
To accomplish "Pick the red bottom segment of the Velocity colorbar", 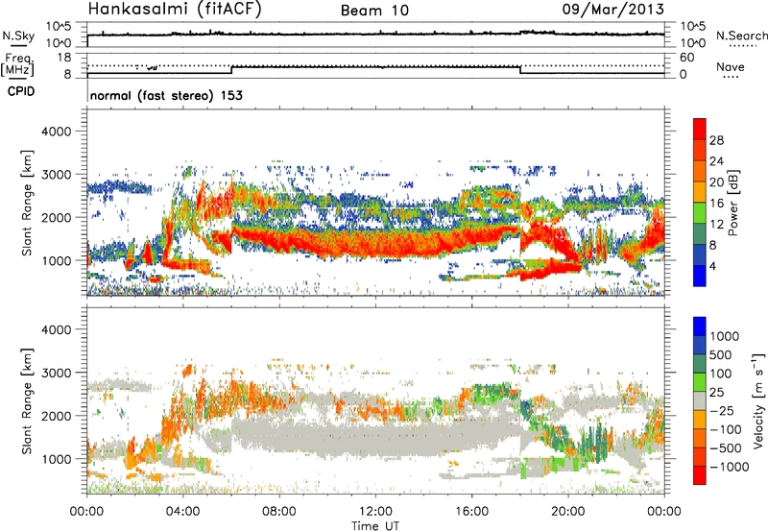I will (700, 475).
